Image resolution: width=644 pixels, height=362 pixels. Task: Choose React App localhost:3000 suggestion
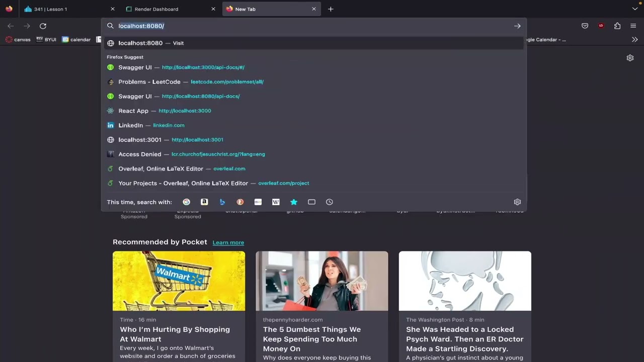pyautogui.click(x=314, y=111)
